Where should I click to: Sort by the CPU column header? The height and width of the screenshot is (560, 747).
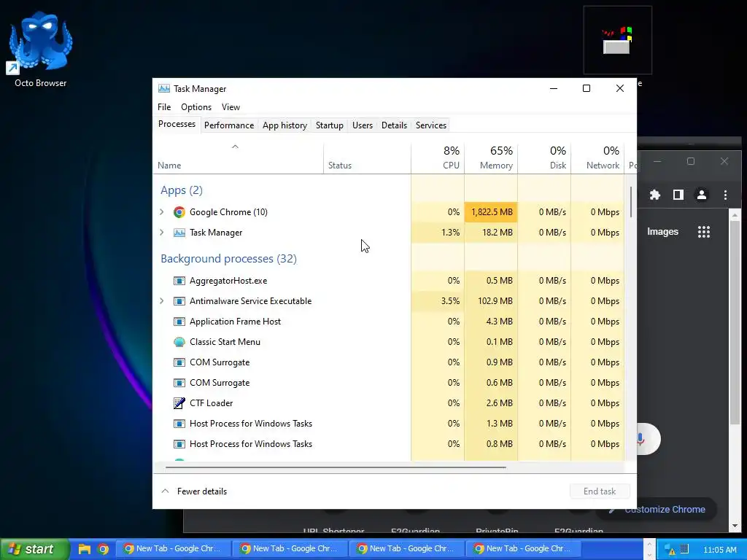tap(438, 158)
